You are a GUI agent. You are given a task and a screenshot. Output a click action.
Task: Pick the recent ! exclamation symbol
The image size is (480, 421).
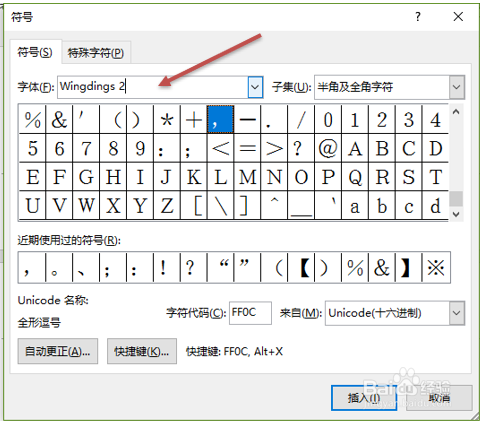pyautogui.click(x=167, y=268)
